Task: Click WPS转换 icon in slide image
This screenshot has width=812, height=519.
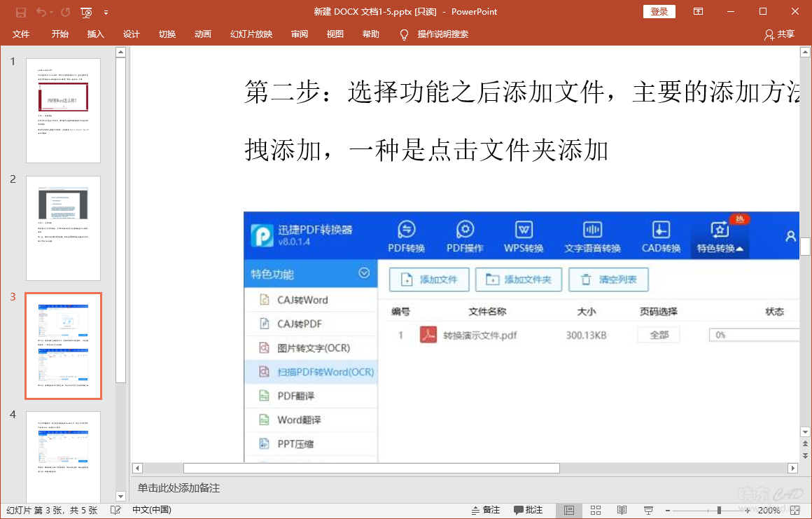Action: [x=524, y=236]
